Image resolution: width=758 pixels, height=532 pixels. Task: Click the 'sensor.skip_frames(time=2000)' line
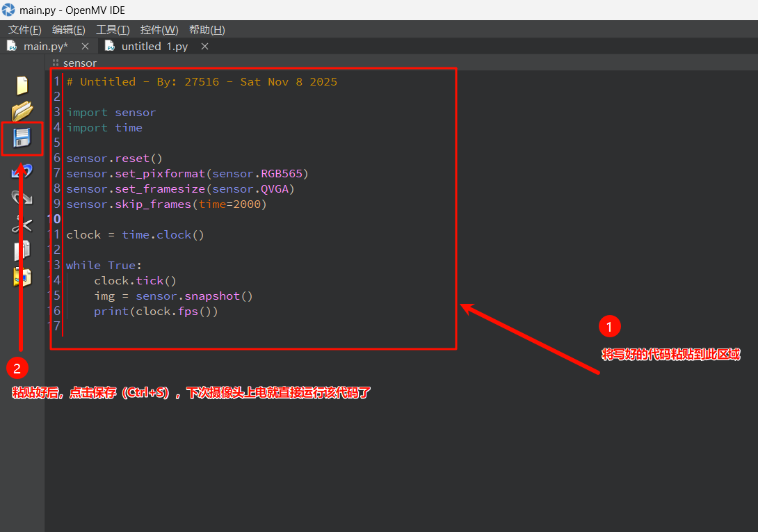(166, 204)
